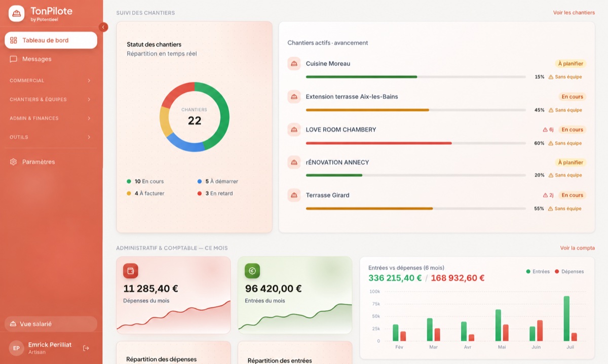Switch to Vue salarié
Image resolution: width=608 pixels, height=364 pixels.
(51, 324)
